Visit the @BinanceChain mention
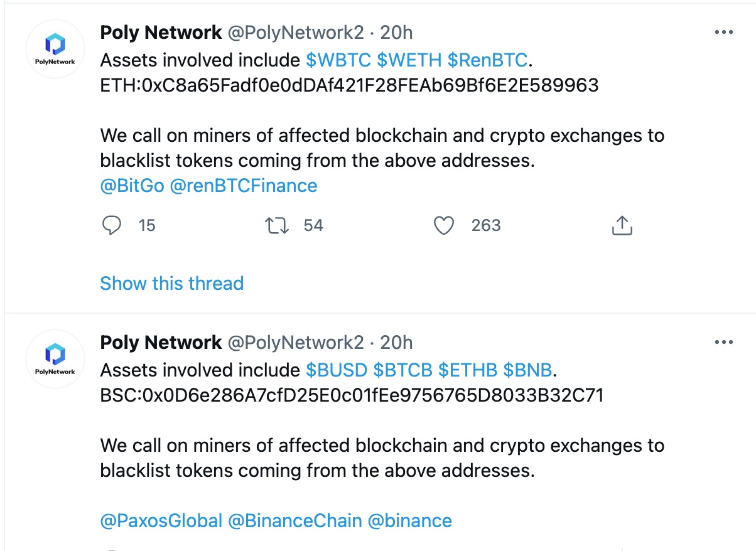The image size is (756, 551). [295, 521]
